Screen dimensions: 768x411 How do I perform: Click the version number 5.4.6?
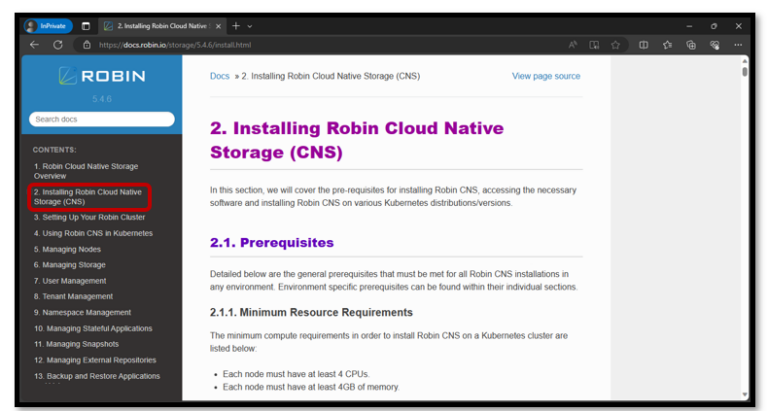pyautogui.click(x=102, y=99)
